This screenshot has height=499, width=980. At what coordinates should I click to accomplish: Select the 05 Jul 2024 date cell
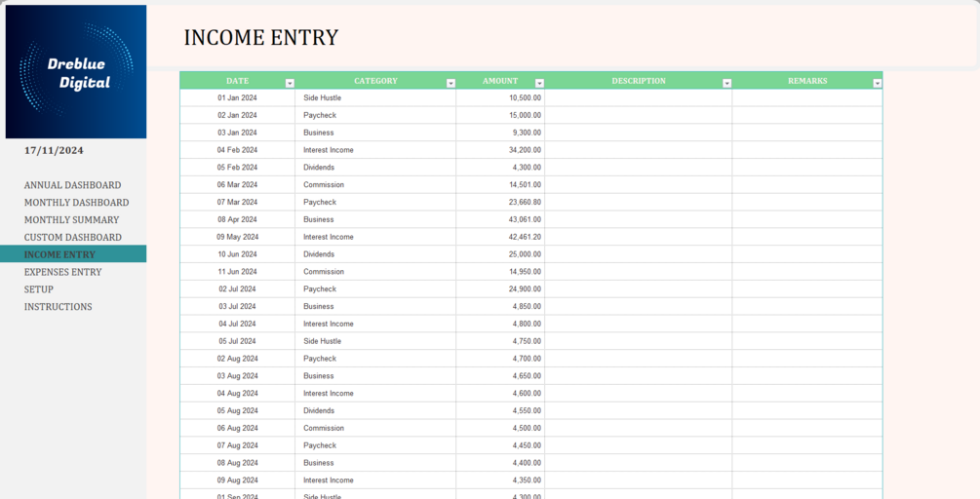(238, 342)
